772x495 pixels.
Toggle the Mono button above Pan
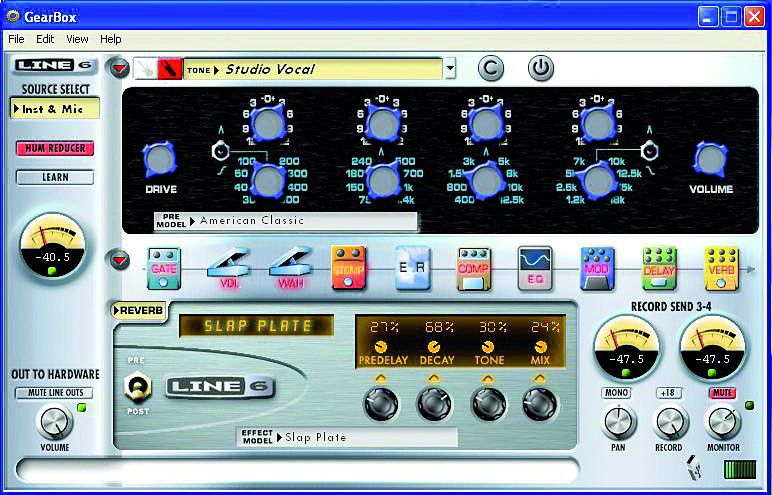pos(616,393)
